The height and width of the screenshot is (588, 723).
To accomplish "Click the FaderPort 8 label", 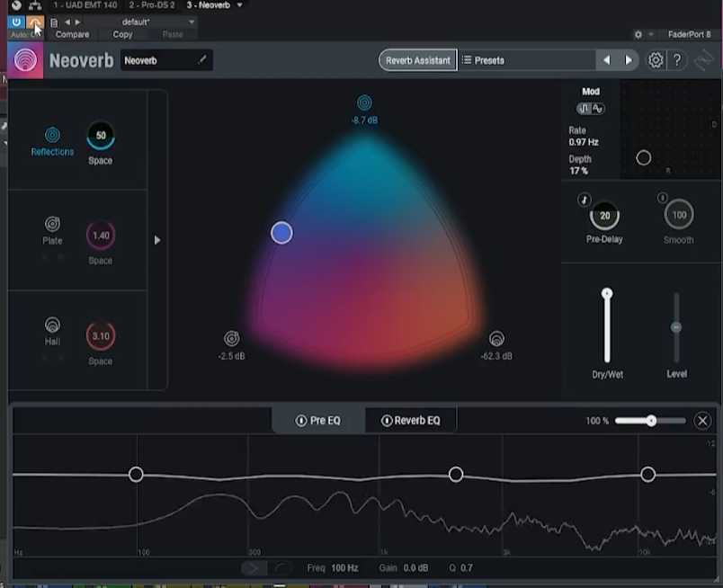I will tap(690, 34).
